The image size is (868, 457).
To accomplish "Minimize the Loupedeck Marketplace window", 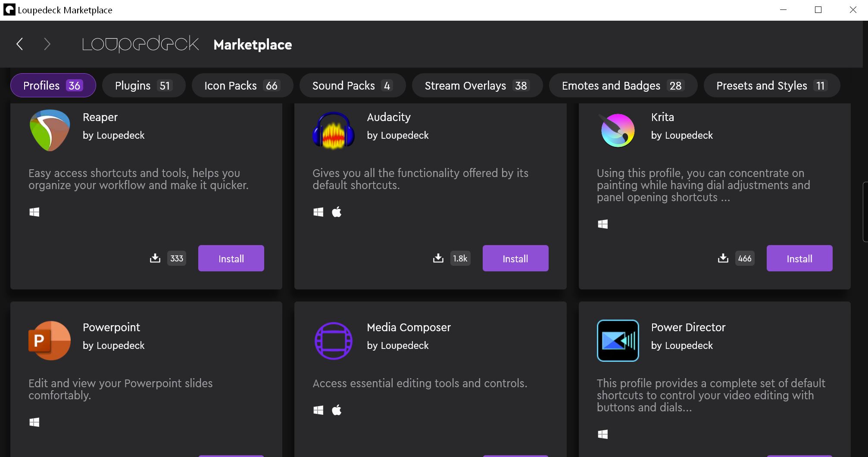I will tap(784, 10).
